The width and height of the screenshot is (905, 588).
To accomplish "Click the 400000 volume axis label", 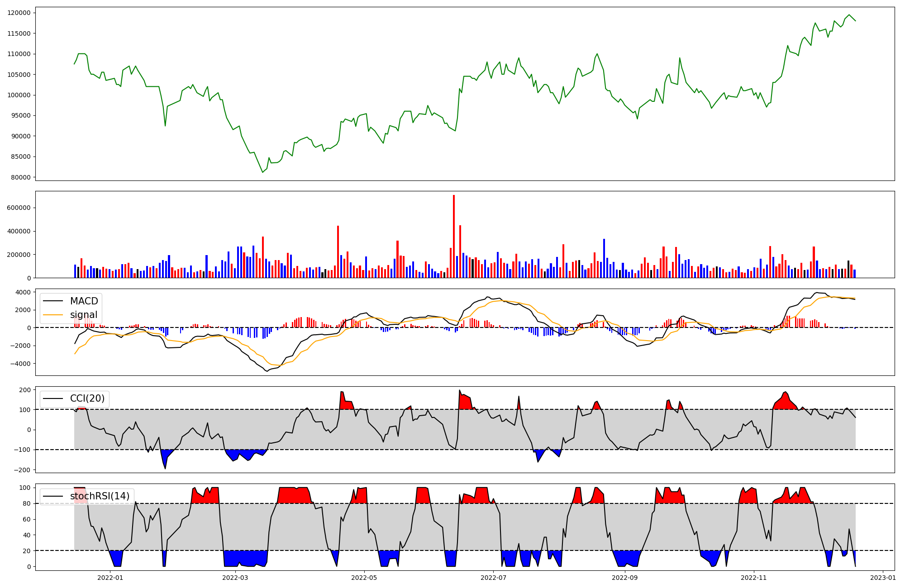I will pyautogui.click(x=19, y=231).
